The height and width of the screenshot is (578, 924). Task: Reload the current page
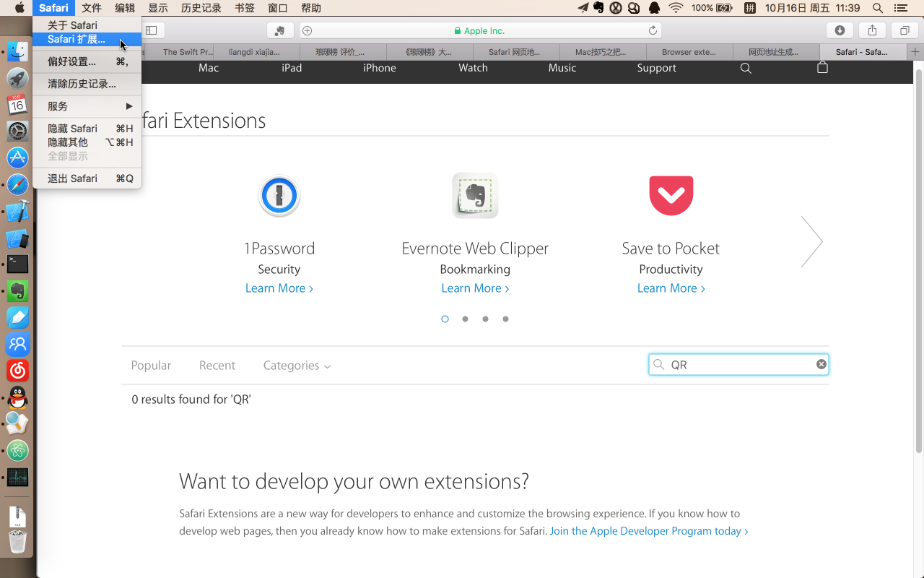(653, 30)
